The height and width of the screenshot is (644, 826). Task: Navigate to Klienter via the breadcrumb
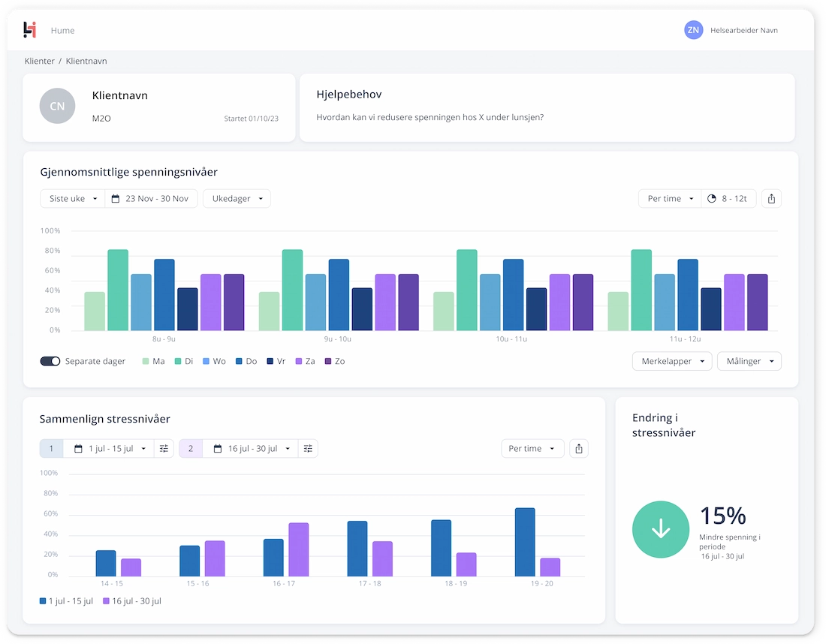[x=39, y=61]
